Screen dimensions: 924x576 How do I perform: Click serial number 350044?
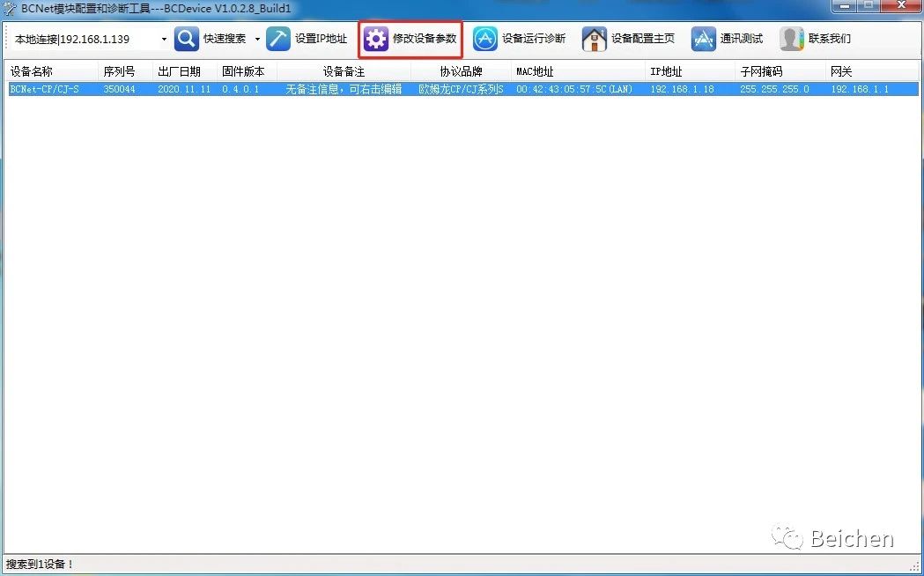[x=119, y=90]
